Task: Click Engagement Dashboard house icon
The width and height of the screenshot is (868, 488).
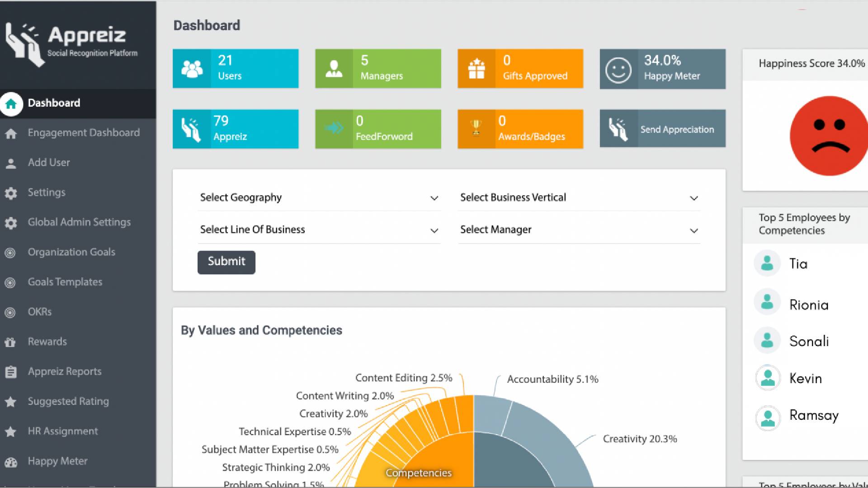Action: (x=11, y=134)
